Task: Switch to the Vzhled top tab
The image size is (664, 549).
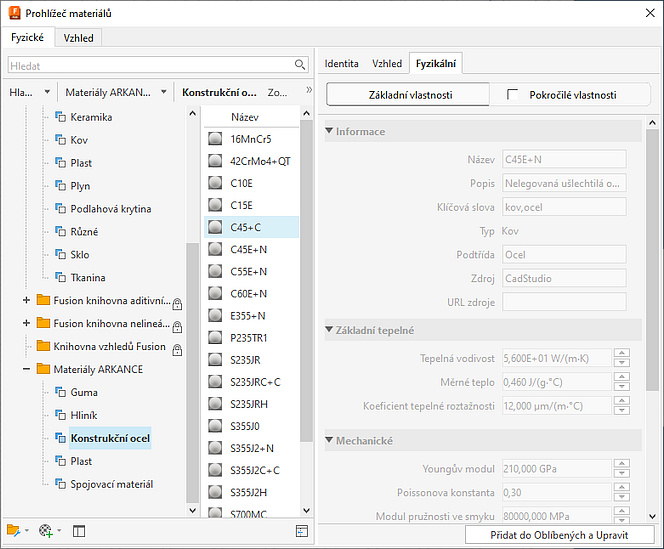Action: click(x=78, y=38)
